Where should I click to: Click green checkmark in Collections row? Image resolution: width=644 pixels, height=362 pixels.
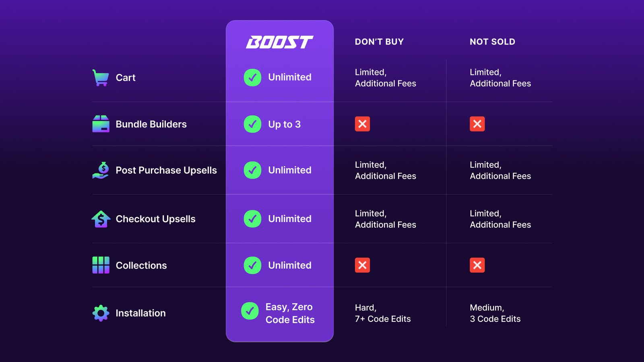[252, 265]
